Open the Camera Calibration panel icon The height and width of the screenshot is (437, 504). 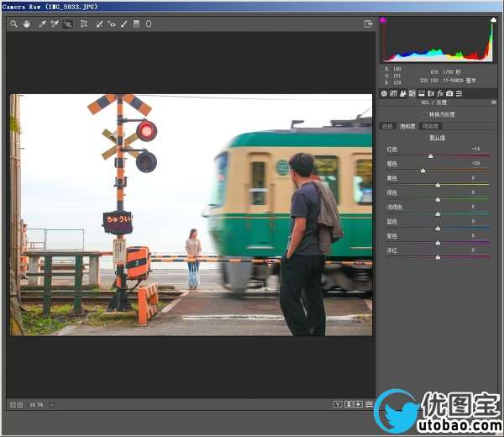449,93
